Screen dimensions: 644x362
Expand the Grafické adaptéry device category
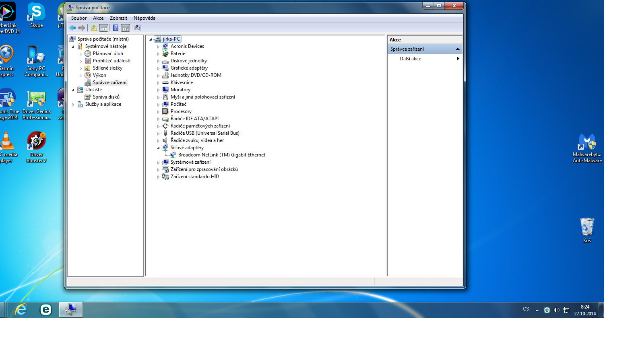click(158, 68)
